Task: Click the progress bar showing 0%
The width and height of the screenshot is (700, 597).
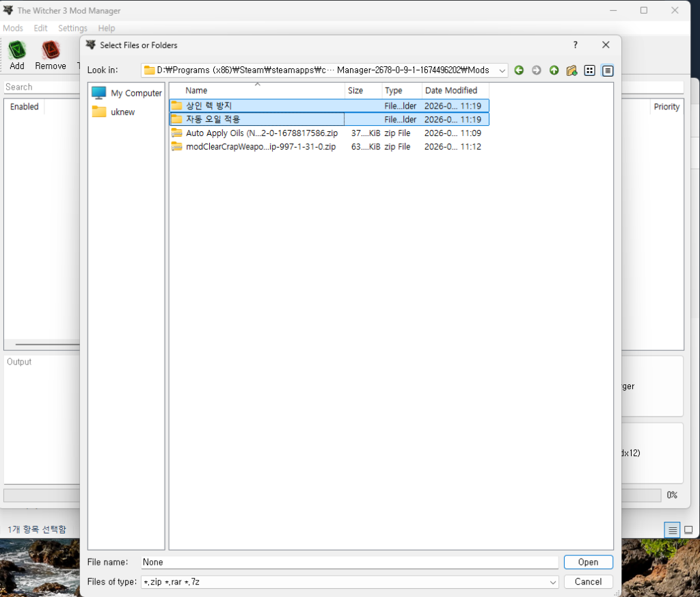Action: point(641,495)
